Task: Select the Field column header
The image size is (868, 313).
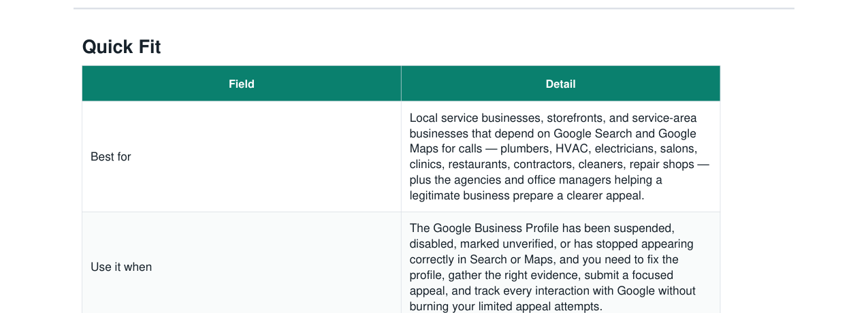Action: (x=242, y=84)
